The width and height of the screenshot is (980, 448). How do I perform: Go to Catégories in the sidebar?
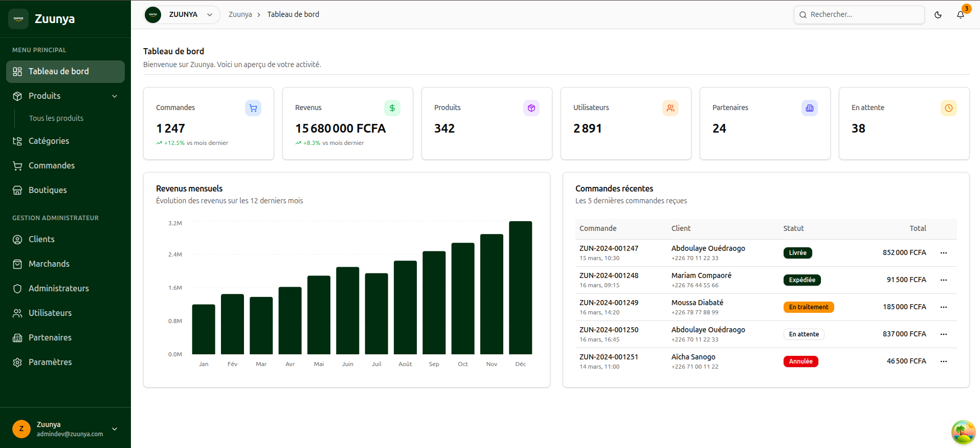coord(49,141)
